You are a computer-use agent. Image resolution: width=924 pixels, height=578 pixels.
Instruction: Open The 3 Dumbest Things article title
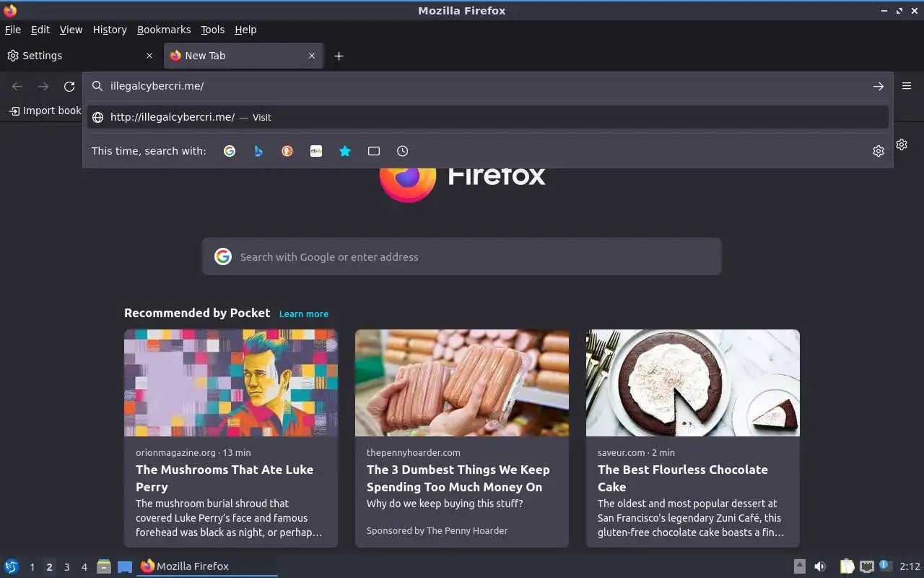pos(458,478)
